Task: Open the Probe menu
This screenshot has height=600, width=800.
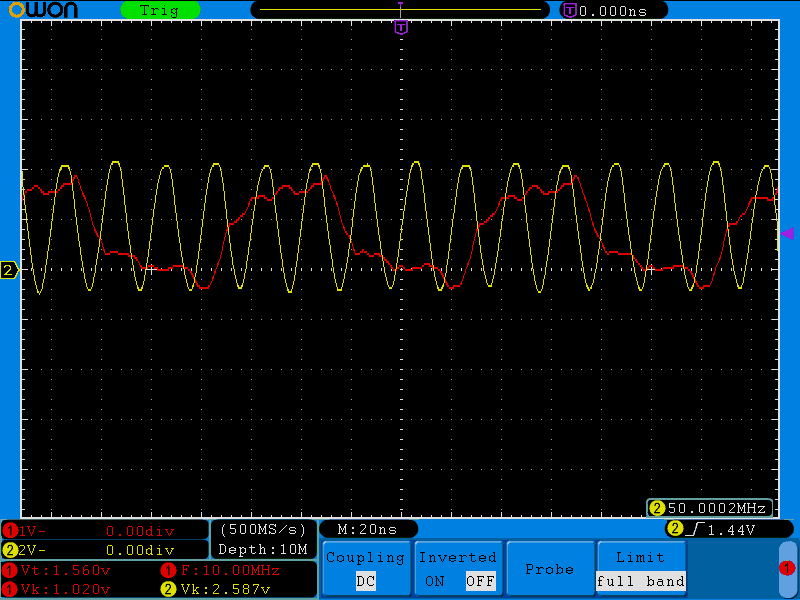Action: pos(549,569)
